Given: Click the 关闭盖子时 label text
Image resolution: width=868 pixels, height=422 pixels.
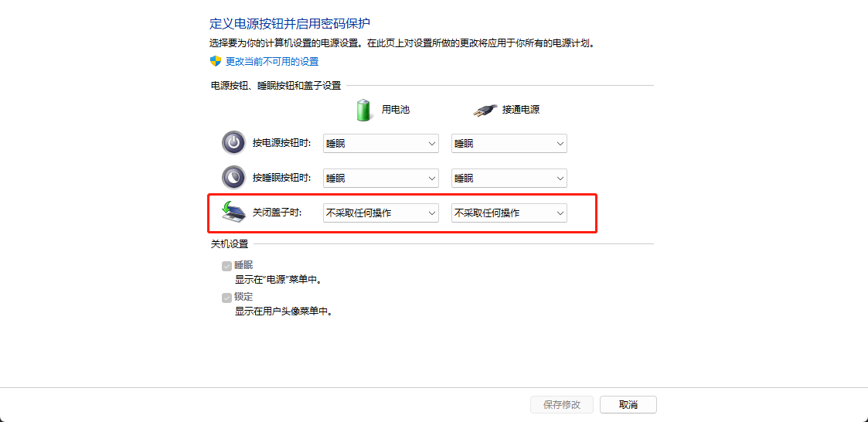Looking at the screenshot, I should [x=277, y=213].
